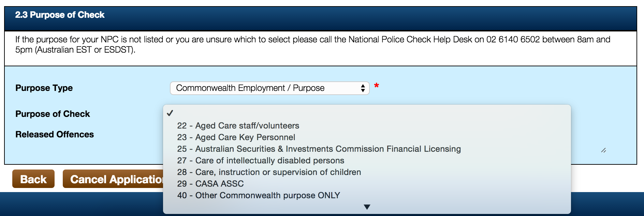The image size is (644, 216).
Task: Select 40 - Other Commonwealth purpose ONLY
Action: coord(259,195)
